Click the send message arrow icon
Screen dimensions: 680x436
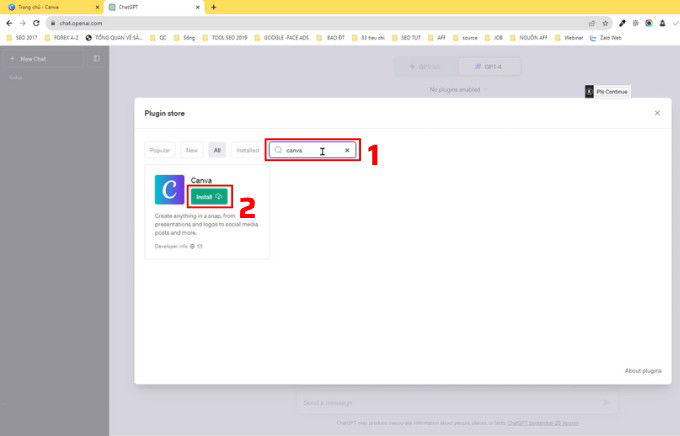pos(606,403)
